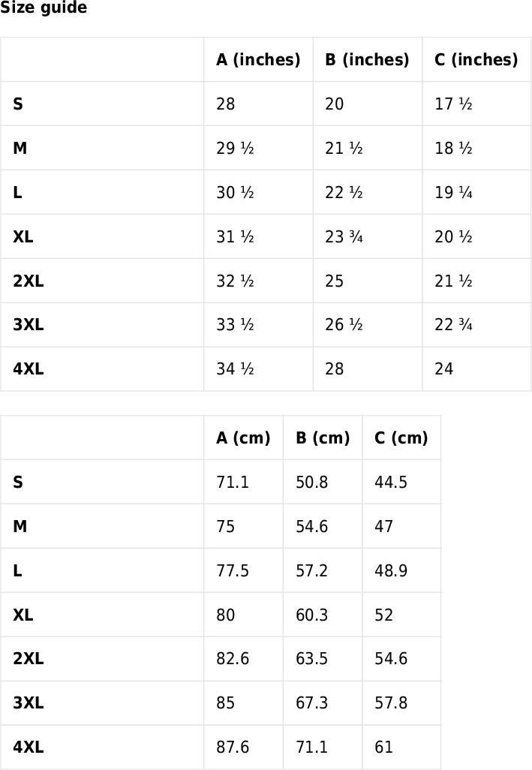Viewport: 532px width, 770px height.
Task: Click the 54.6 value in M row
Action: (x=311, y=526)
